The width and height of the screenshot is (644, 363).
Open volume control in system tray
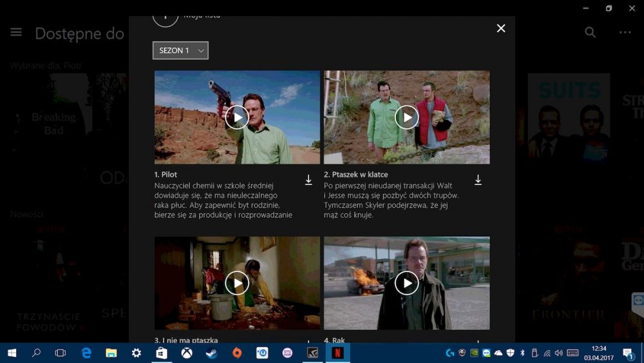coord(558,353)
